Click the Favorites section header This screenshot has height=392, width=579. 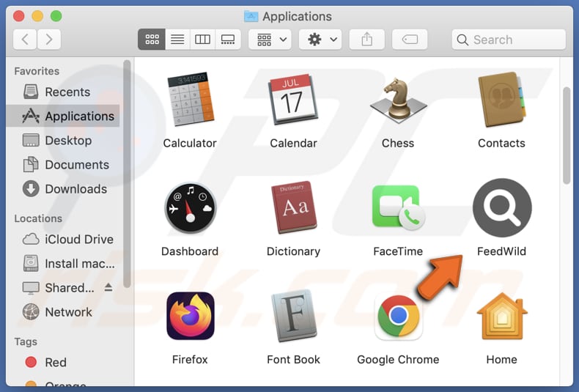tap(37, 71)
